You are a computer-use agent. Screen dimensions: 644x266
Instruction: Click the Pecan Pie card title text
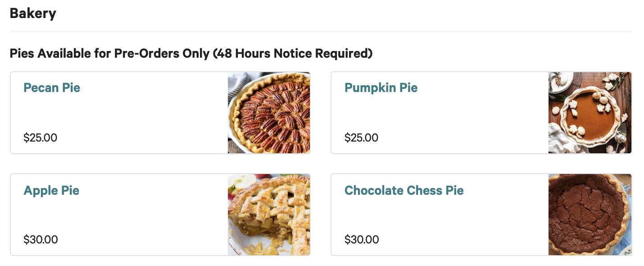[52, 88]
